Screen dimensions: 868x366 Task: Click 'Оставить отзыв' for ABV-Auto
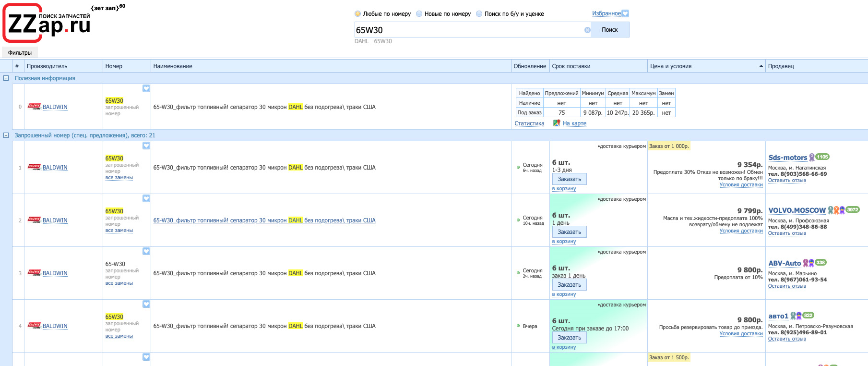[787, 286]
